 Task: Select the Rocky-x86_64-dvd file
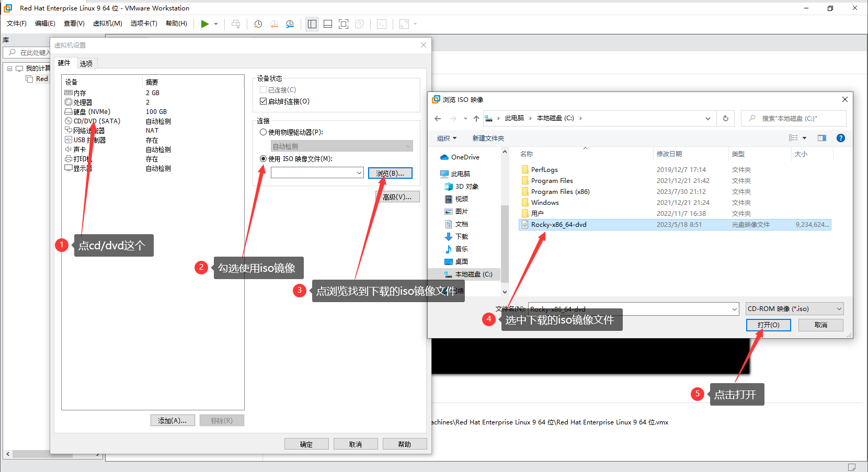675,225
